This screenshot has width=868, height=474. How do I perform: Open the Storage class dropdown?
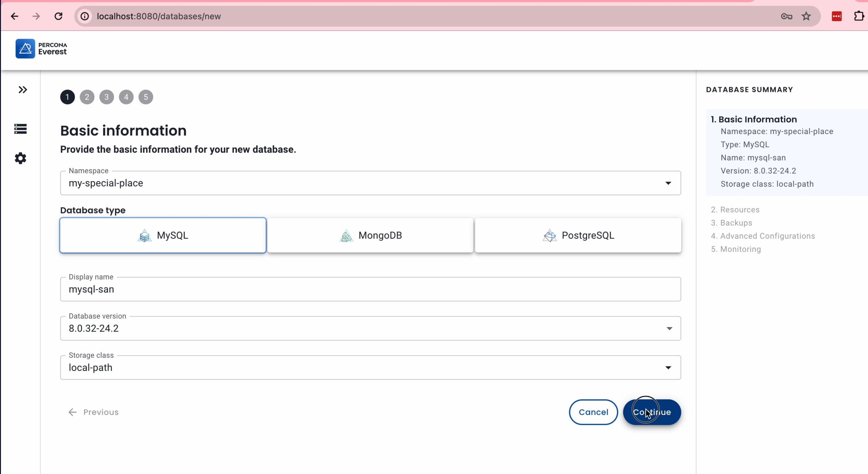[x=370, y=367]
